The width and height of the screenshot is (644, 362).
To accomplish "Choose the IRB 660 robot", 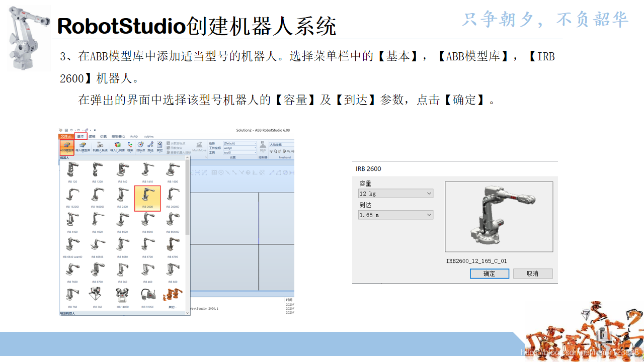I will coord(173,273).
